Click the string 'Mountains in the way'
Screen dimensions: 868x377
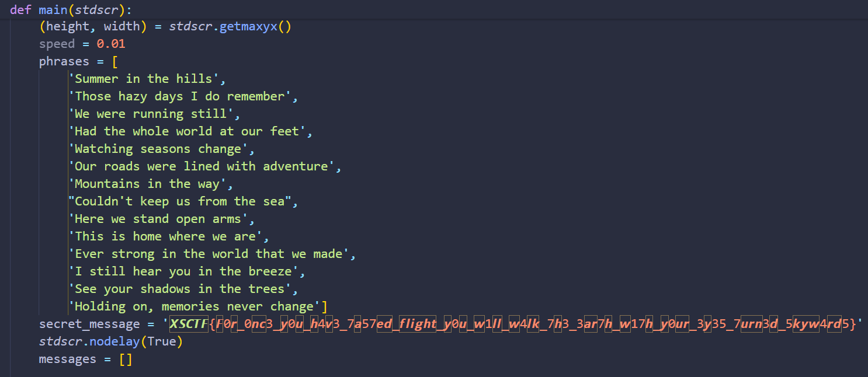(x=147, y=184)
